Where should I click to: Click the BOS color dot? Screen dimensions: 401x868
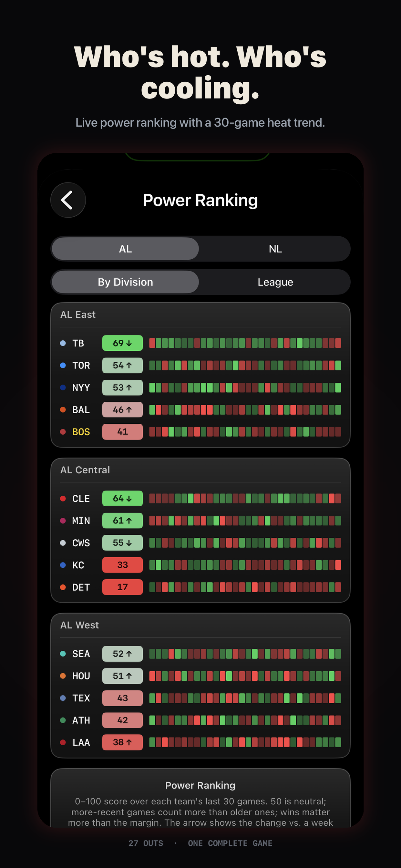63,432
